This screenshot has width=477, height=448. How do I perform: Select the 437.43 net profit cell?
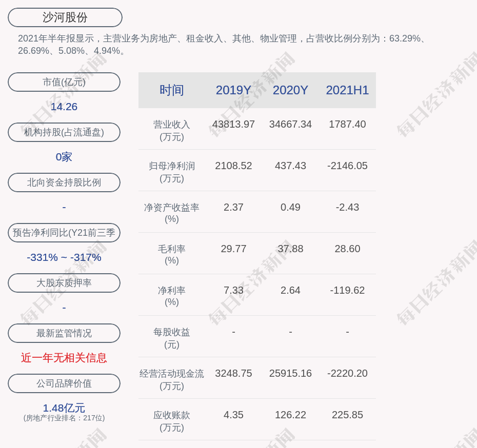[290, 166]
